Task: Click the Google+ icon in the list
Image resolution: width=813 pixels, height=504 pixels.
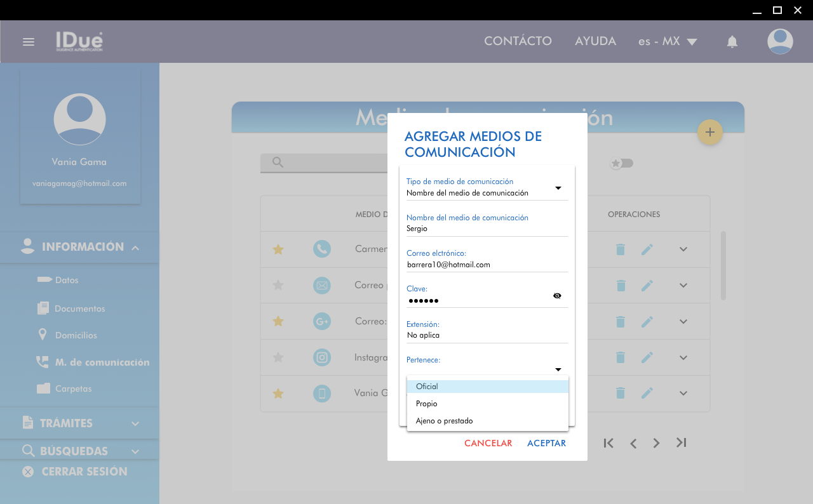Action: click(x=321, y=322)
